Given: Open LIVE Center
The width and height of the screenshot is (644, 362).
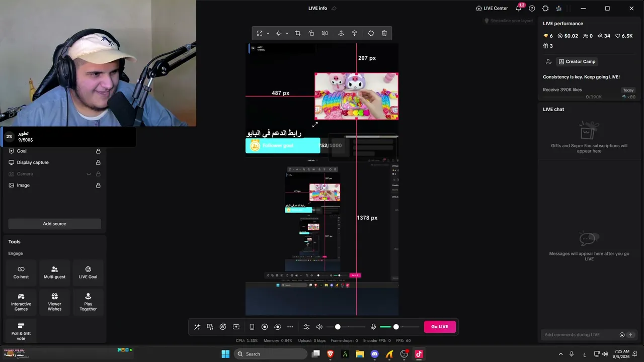Looking at the screenshot, I should [492, 8].
